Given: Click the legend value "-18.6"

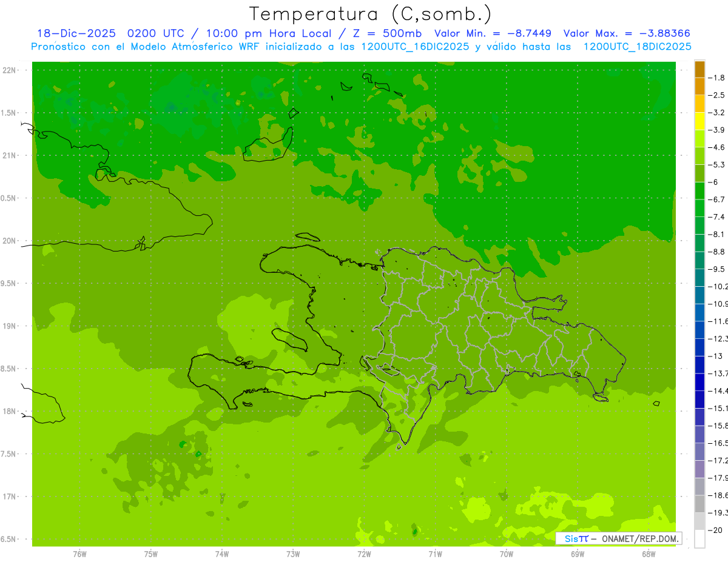Looking at the screenshot, I should (x=718, y=495).
